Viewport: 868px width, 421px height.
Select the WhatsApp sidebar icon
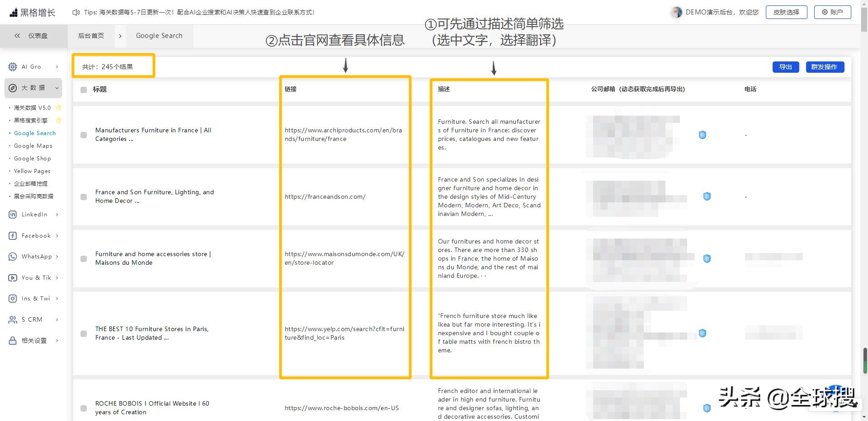pyautogui.click(x=13, y=257)
